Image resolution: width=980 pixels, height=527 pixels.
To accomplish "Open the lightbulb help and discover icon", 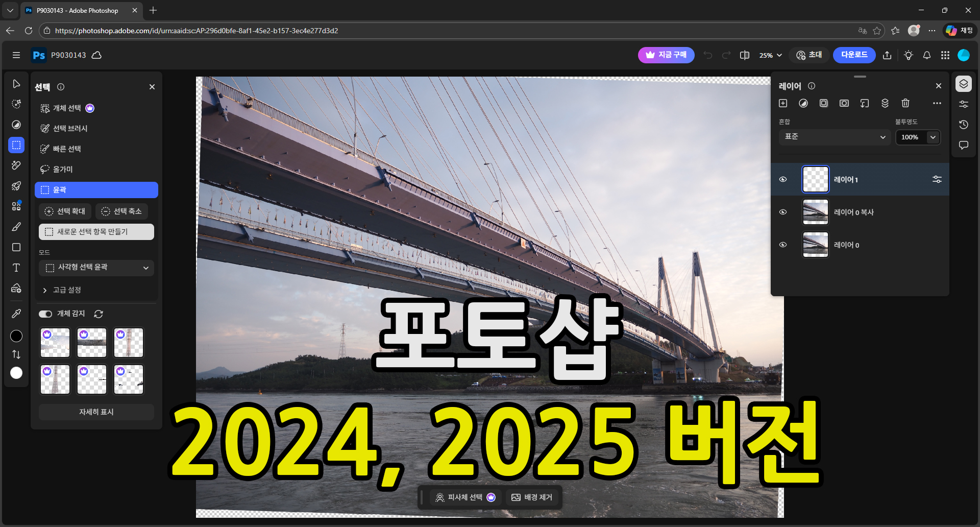I will point(909,55).
